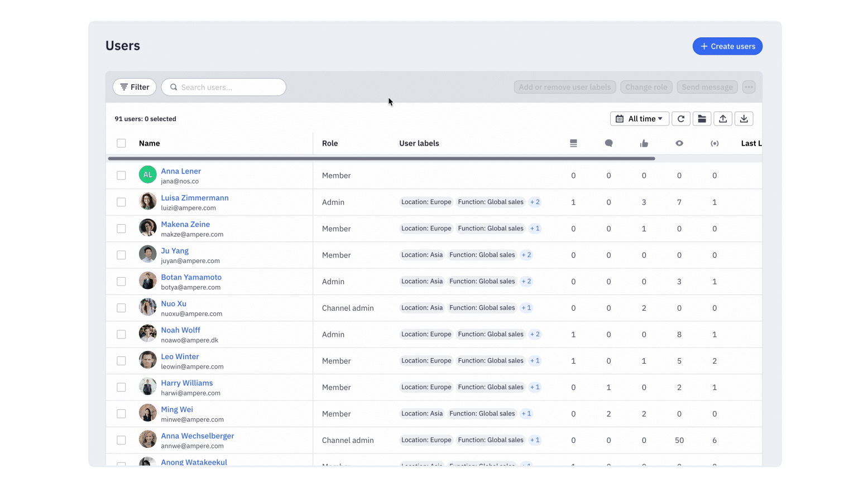The image size is (868, 488).
Task: Click the refresh icon above the user table
Action: (681, 118)
